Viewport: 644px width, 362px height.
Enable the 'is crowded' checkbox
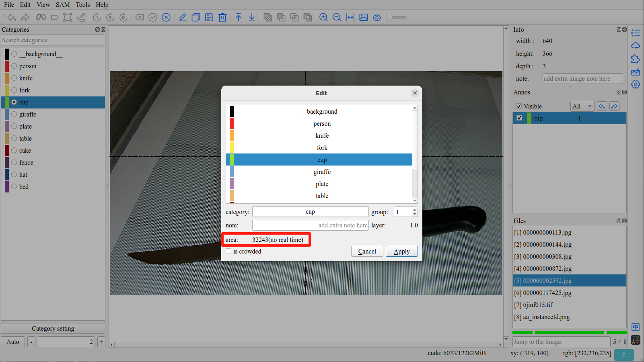pos(228,251)
